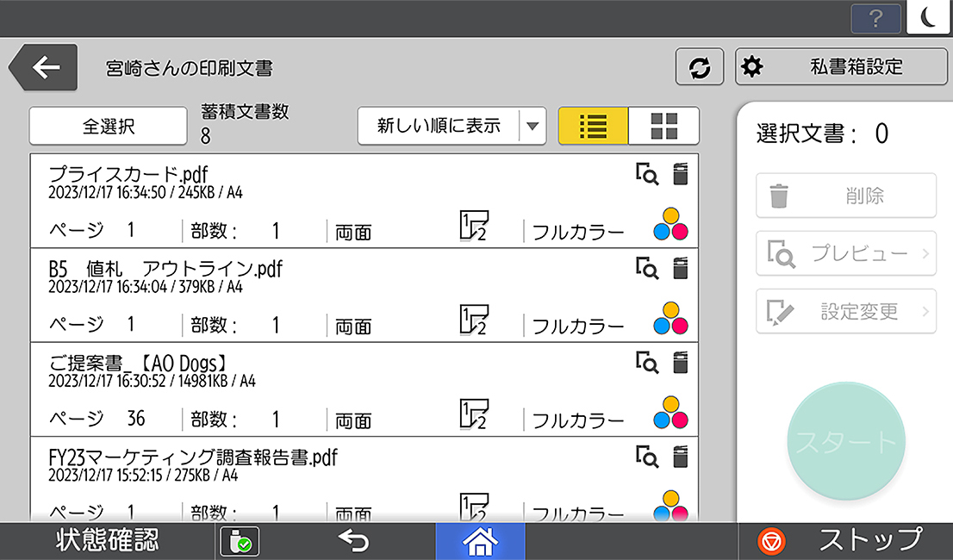Switch to thumbnail grid view
The width and height of the screenshot is (953, 560).
pos(664,126)
